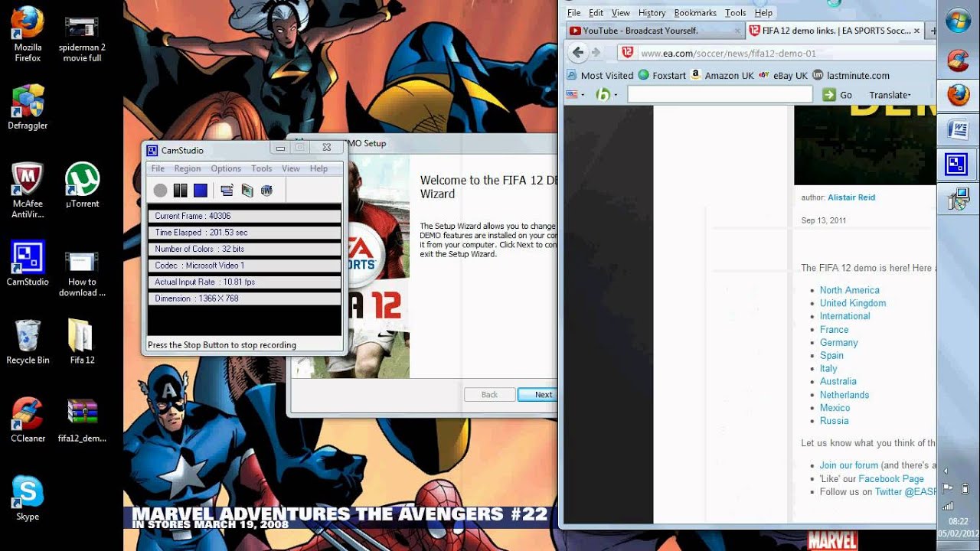Open Firefox File menu
This screenshot has height=551, width=980.
[574, 13]
